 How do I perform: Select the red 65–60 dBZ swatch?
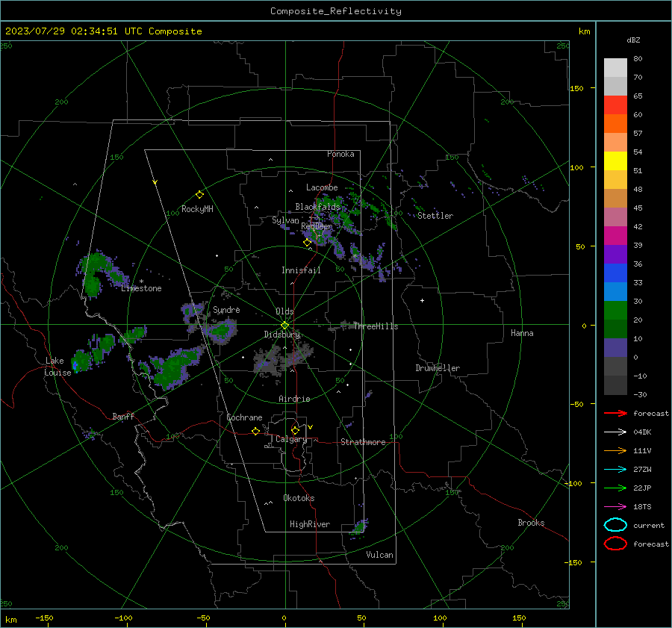[x=615, y=105]
